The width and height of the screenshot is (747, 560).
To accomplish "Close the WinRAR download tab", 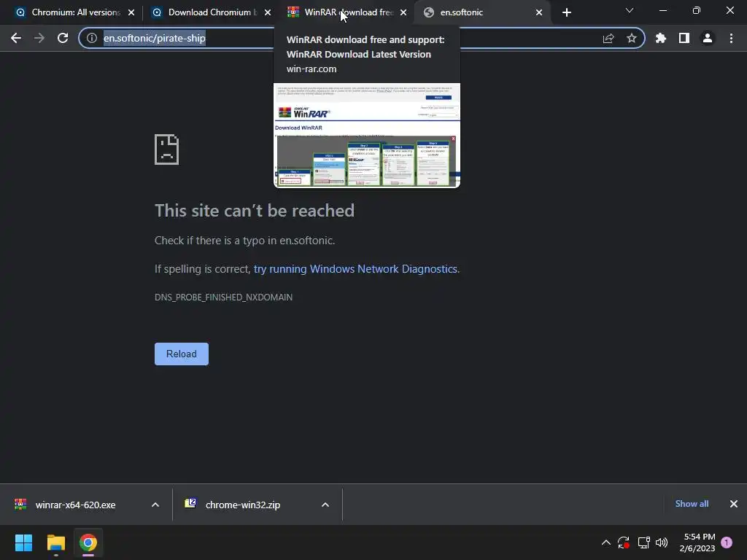I will [403, 12].
